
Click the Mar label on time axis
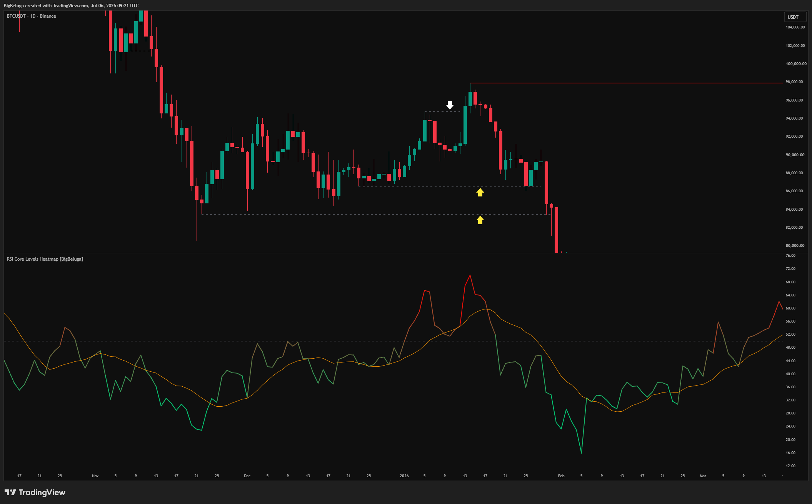703,476
